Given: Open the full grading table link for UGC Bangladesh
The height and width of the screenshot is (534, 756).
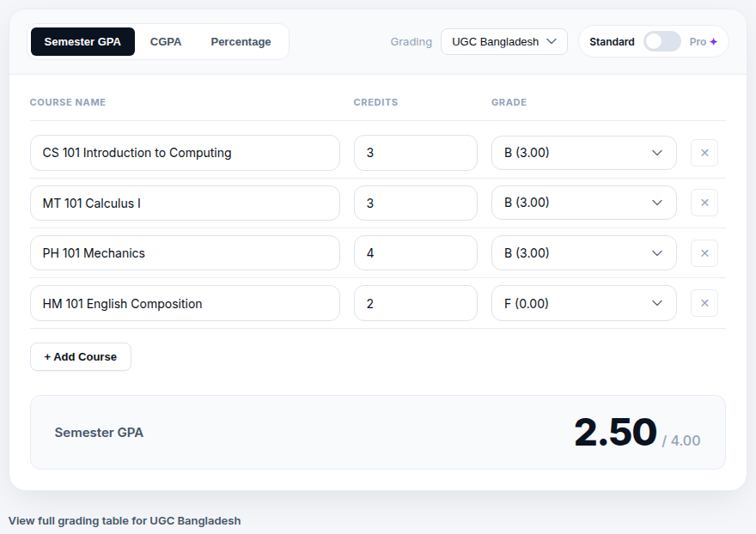Looking at the screenshot, I should [x=125, y=521].
